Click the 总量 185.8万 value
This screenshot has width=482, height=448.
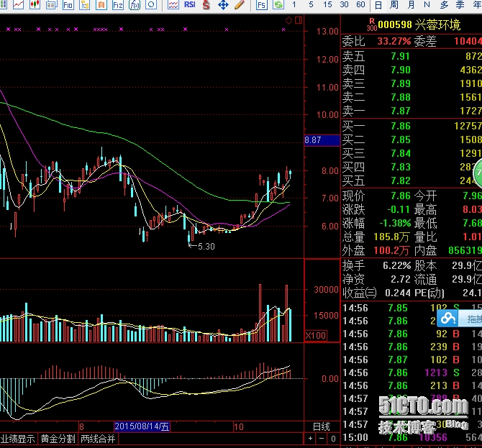coord(391,237)
